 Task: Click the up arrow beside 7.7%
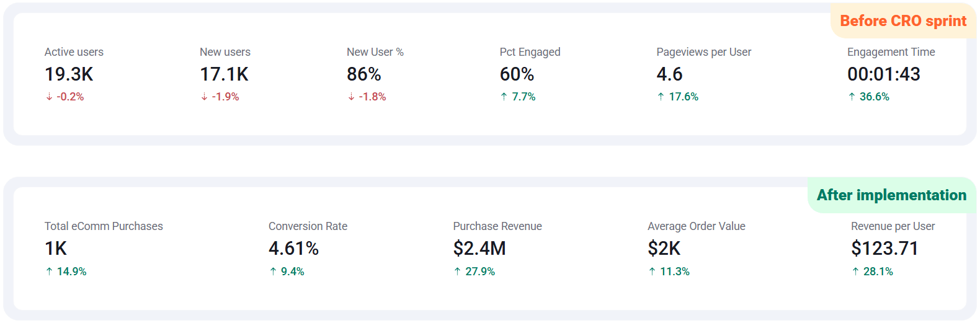pyautogui.click(x=504, y=97)
